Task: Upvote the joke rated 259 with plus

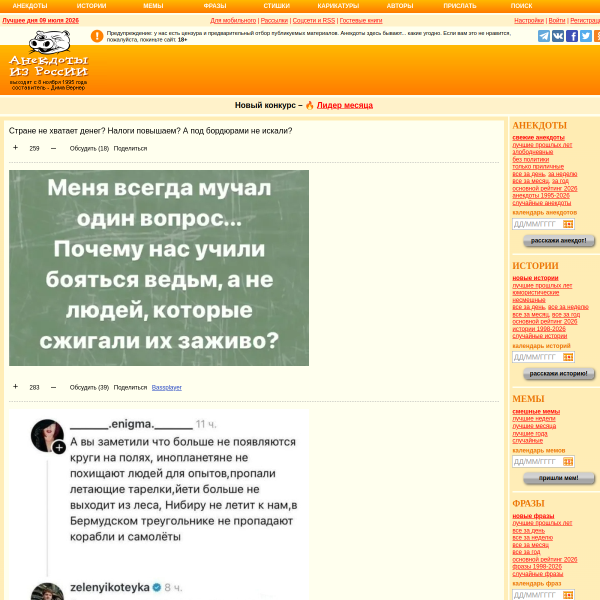Action: pyautogui.click(x=15, y=148)
